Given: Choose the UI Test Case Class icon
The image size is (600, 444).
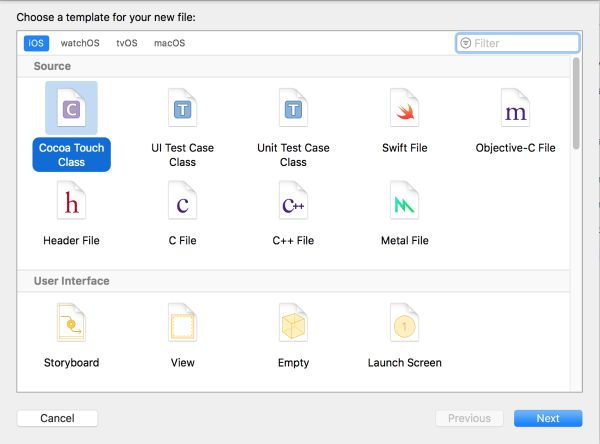Looking at the screenshot, I should point(183,108).
